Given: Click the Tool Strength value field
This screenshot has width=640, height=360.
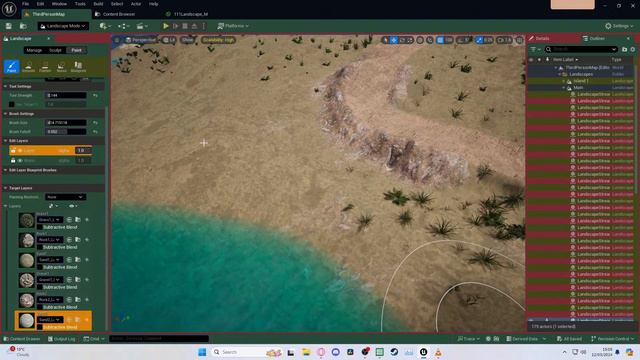Looking at the screenshot, I should (66, 96).
